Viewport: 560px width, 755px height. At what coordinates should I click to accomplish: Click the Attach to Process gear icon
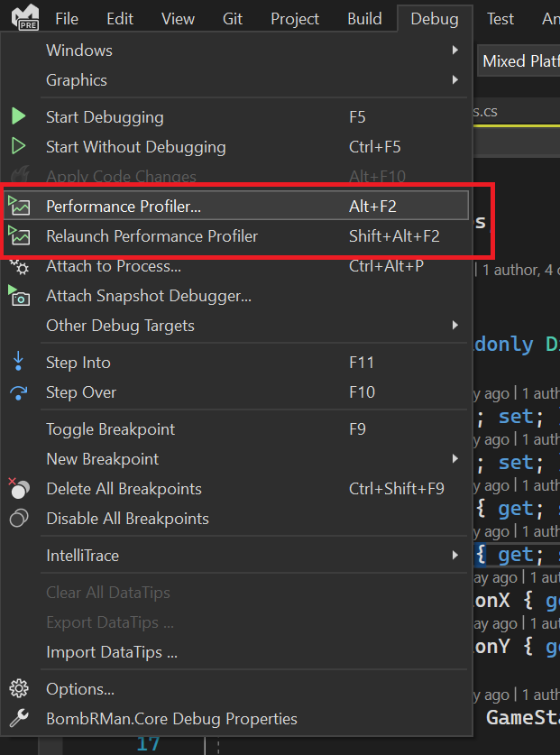pyautogui.click(x=18, y=265)
